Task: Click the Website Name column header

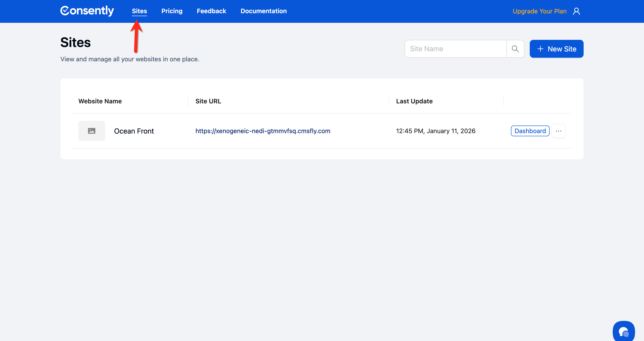Action: tap(100, 101)
